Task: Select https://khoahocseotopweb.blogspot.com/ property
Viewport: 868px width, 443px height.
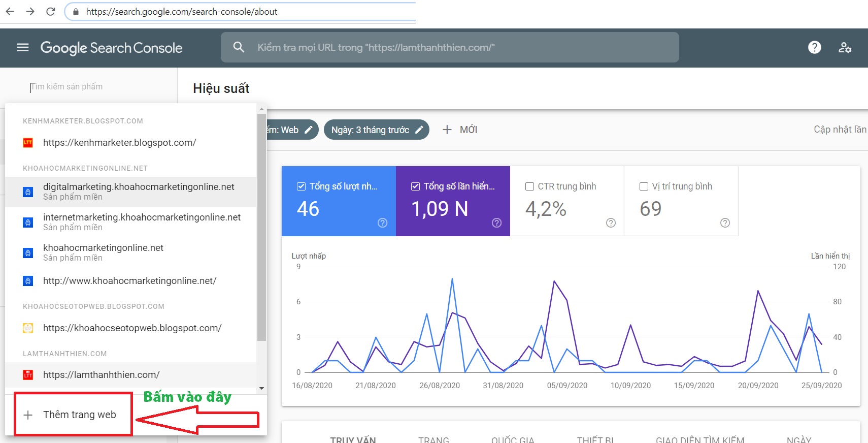Action: [x=131, y=328]
